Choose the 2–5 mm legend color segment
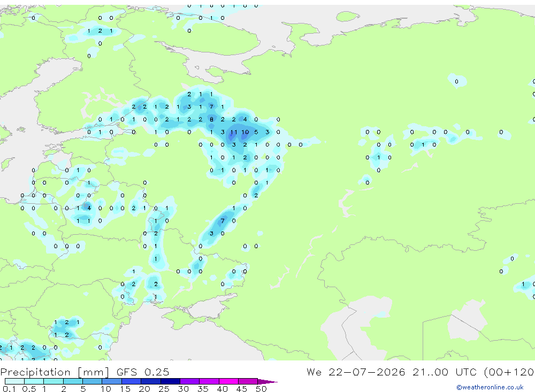 (x=73, y=381)
